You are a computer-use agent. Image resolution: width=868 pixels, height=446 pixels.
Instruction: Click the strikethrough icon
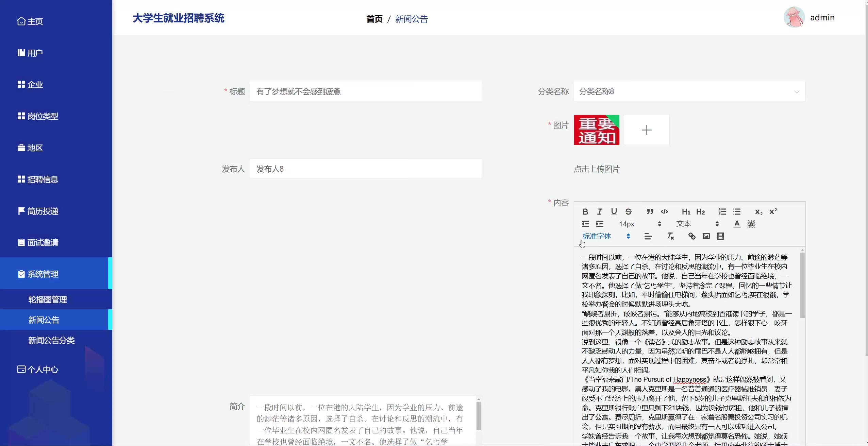coord(628,212)
